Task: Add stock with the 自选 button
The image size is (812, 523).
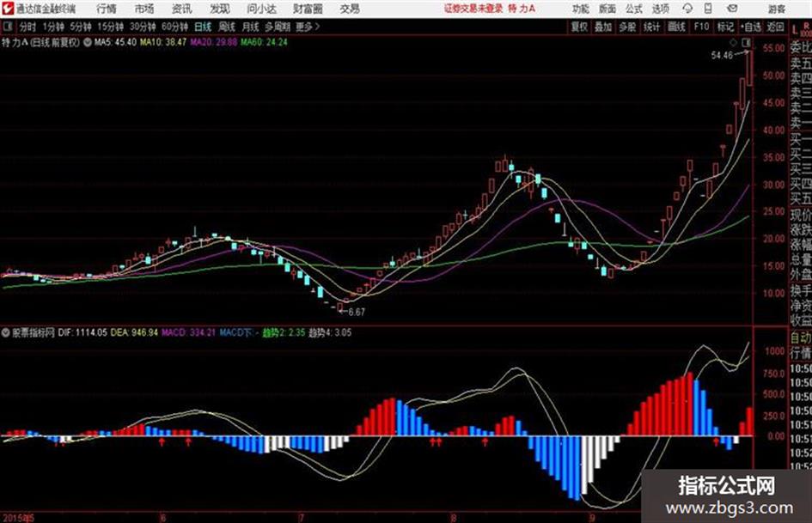Action: pyautogui.click(x=751, y=27)
